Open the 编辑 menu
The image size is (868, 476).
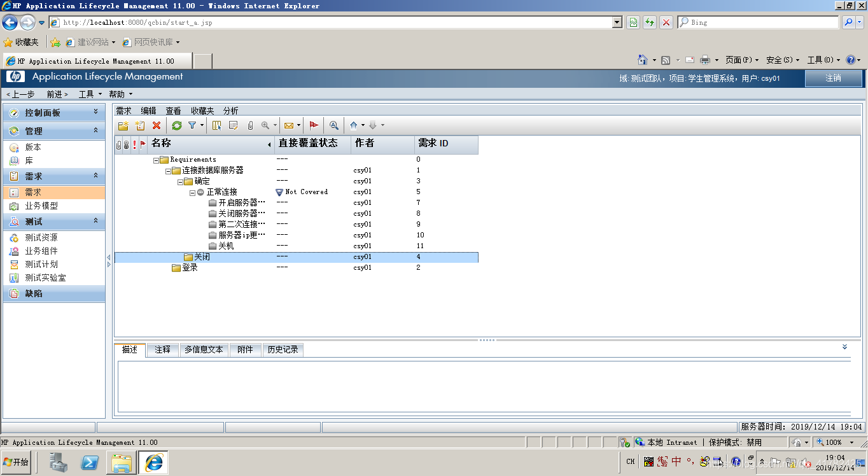pyautogui.click(x=148, y=111)
